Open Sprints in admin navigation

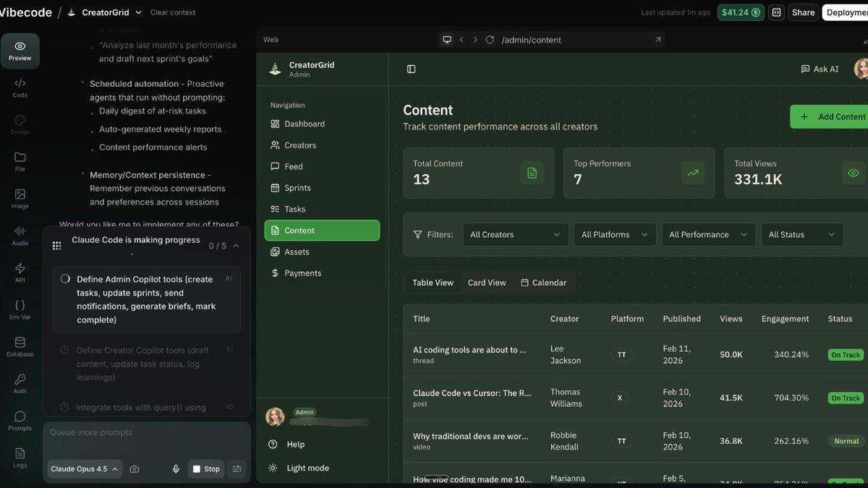click(x=322, y=188)
